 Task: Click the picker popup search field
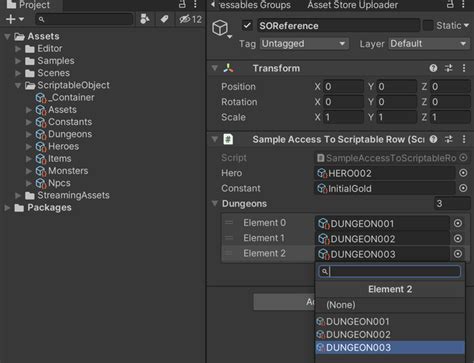tap(390, 272)
